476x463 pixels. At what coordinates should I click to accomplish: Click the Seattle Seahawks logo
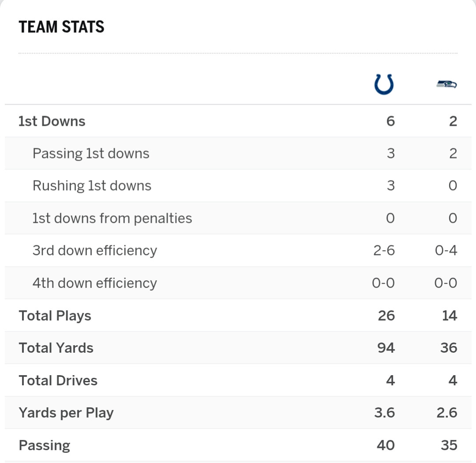pyautogui.click(x=446, y=84)
